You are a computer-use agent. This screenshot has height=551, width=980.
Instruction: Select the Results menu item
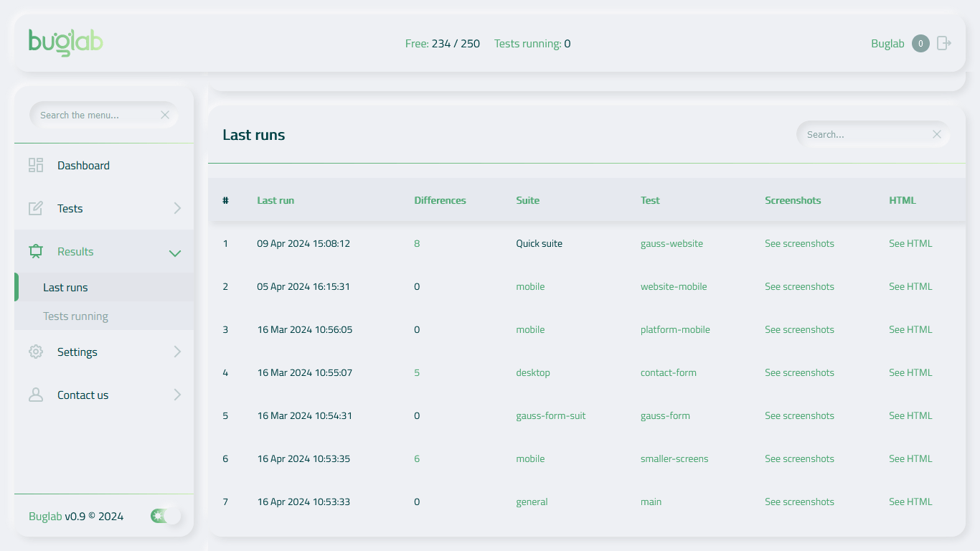(x=104, y=251)
